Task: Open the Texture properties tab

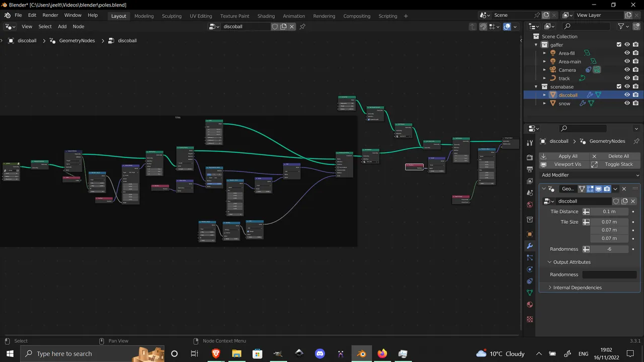Action: pos(529,319)
